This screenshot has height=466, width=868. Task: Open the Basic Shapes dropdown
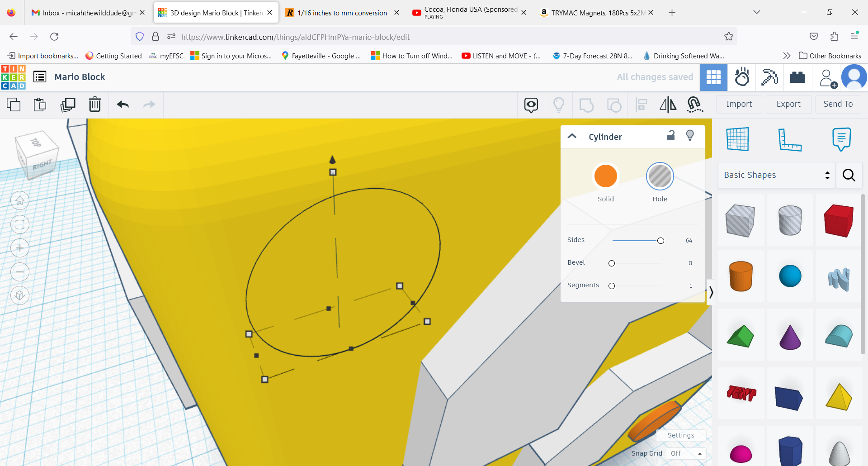pyautogui.click(x=775, y=175)
